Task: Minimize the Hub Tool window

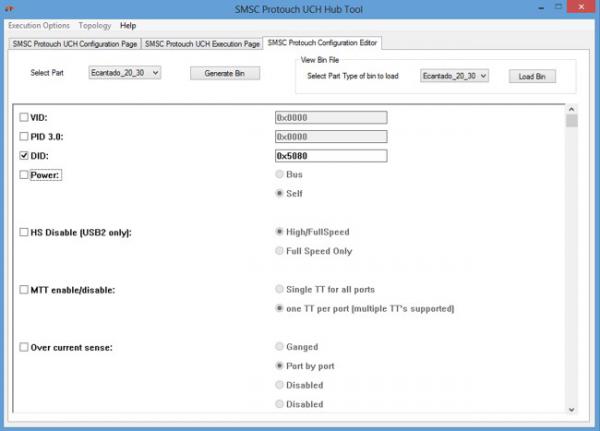Action: pos(541,8)
